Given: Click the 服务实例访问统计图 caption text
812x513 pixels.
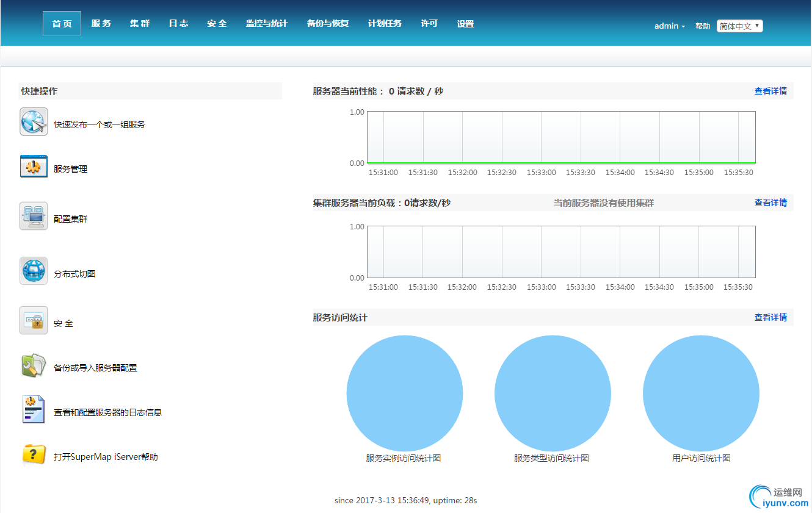Looking at the screenshot, I should pyautogui.click(x=404, y=458).
